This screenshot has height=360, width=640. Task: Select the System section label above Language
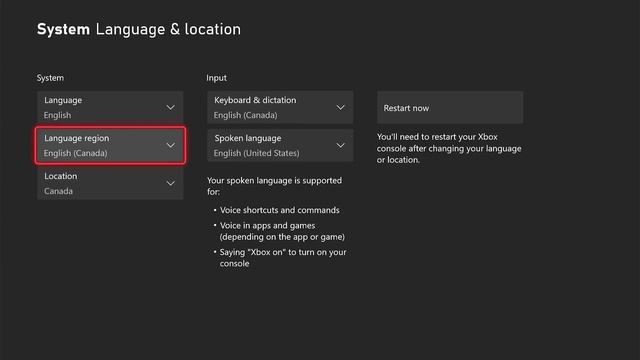coord(50,78)
